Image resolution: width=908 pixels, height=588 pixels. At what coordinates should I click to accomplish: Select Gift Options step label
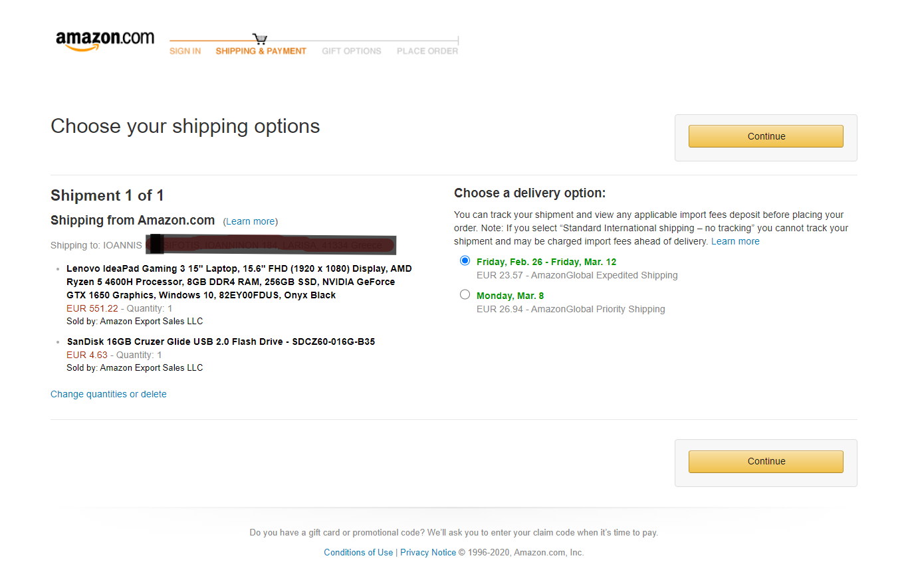pos(352,51)
